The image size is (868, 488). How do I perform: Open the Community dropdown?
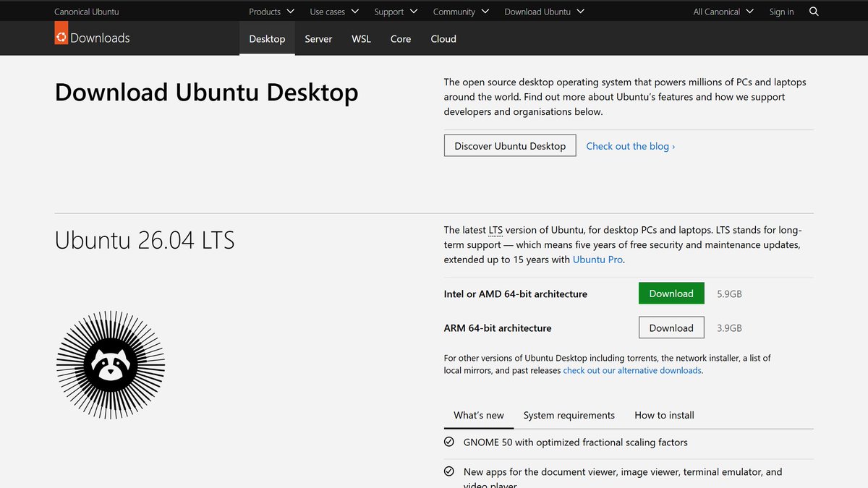click(461, 12)
